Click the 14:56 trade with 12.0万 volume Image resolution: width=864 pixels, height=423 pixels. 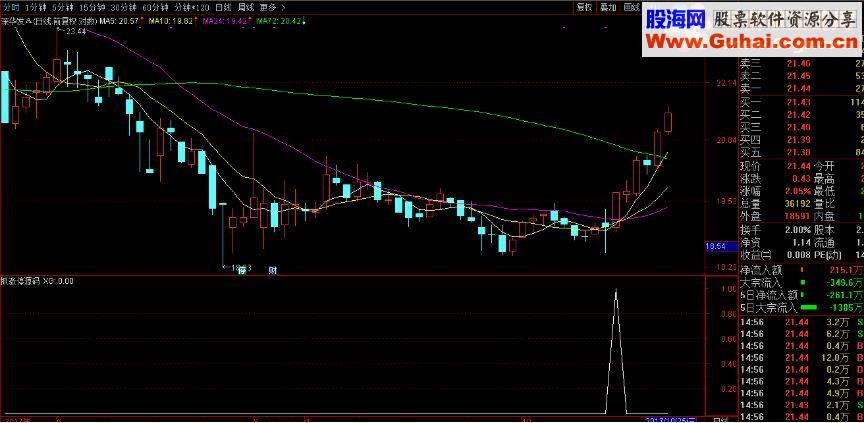[801, 357]
